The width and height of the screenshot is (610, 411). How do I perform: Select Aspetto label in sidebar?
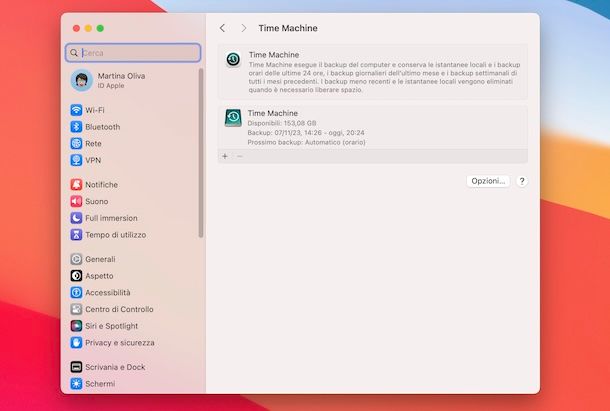[x=100, y=276]
